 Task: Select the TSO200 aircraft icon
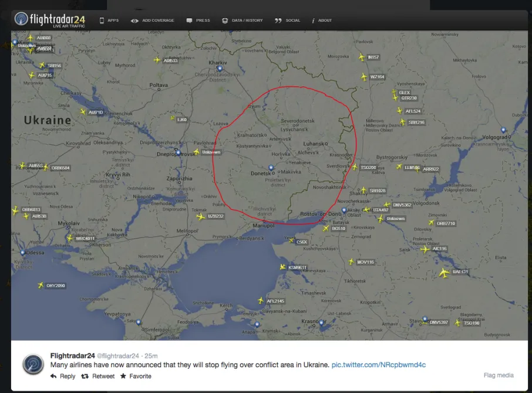[355, 167]
